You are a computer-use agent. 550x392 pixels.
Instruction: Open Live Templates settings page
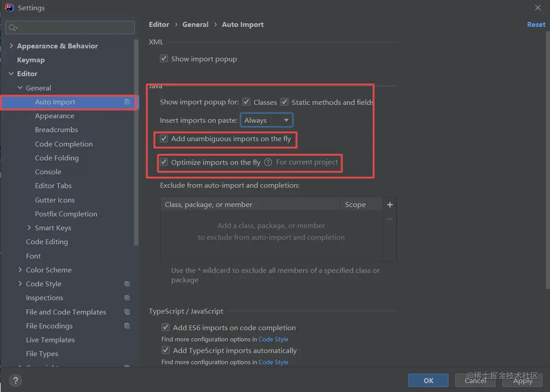[x=50, y=340]
